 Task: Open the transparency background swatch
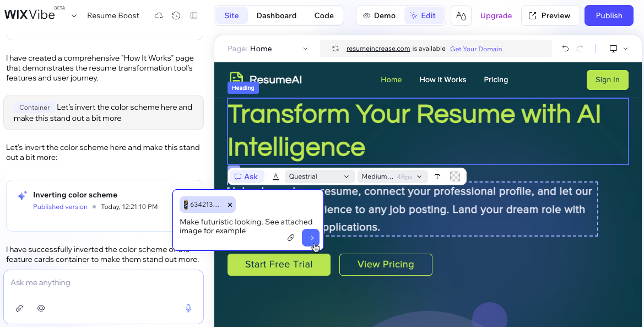coord(455,177)
